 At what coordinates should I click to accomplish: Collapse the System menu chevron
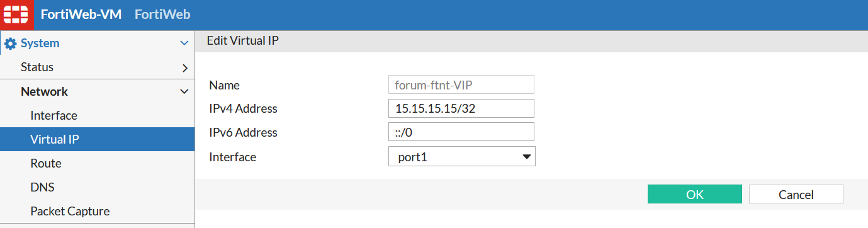click(184, 43)
